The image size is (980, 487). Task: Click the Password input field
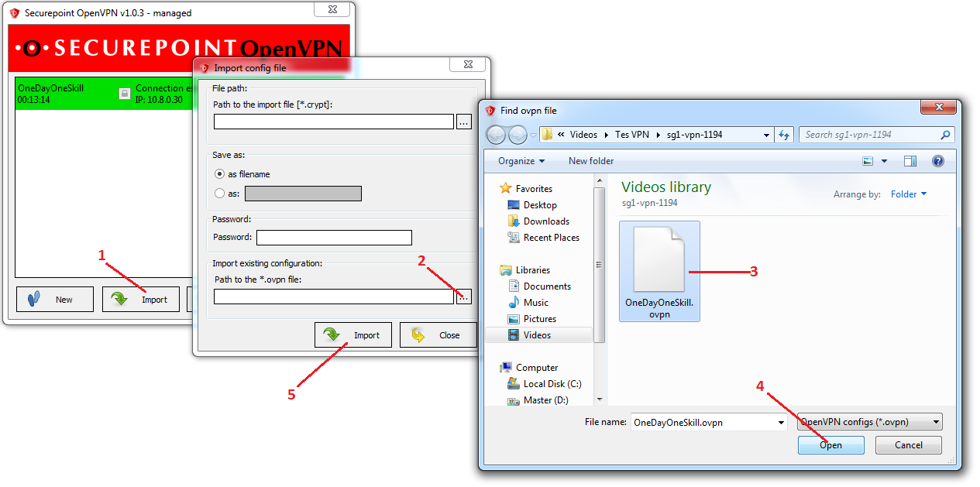click(334, 238)
